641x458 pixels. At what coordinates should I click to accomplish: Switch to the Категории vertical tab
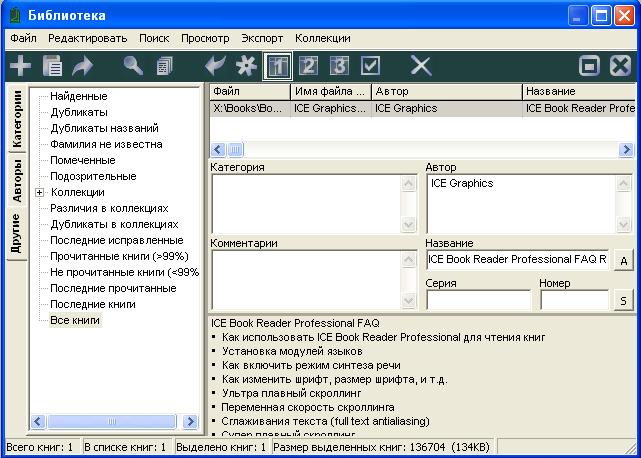coord(17,119)
